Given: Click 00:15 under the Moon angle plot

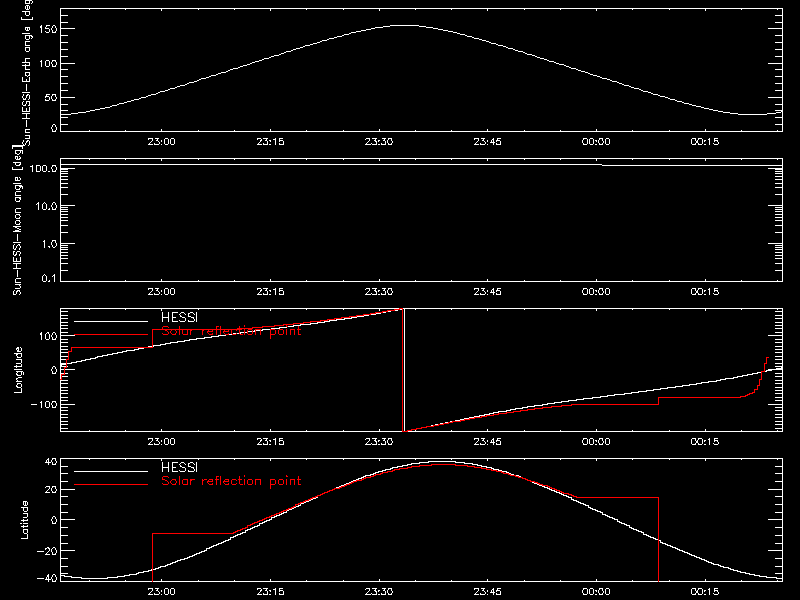Looking at the screenshot, I should pos(705,291).
